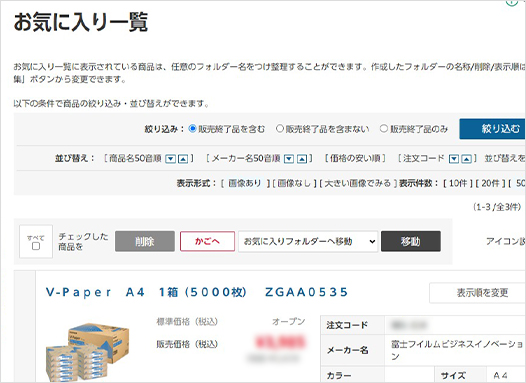This screenshot has width=526, height=383.
Task: Open お気に入りフォルダーへ移動 dropdown
Action: coord(308,241)
